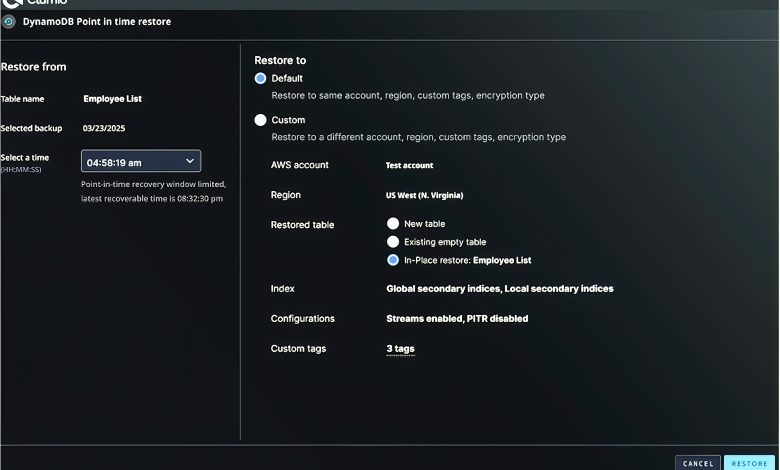Select the Custom restore radio button
780x470 pixels.
pyautogui.click(x=260, y=120)
